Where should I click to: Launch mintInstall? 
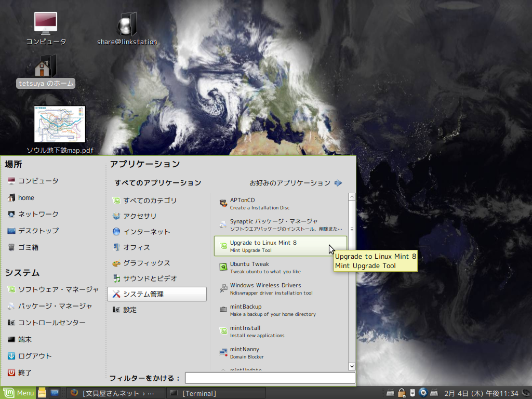pos(281,331)
